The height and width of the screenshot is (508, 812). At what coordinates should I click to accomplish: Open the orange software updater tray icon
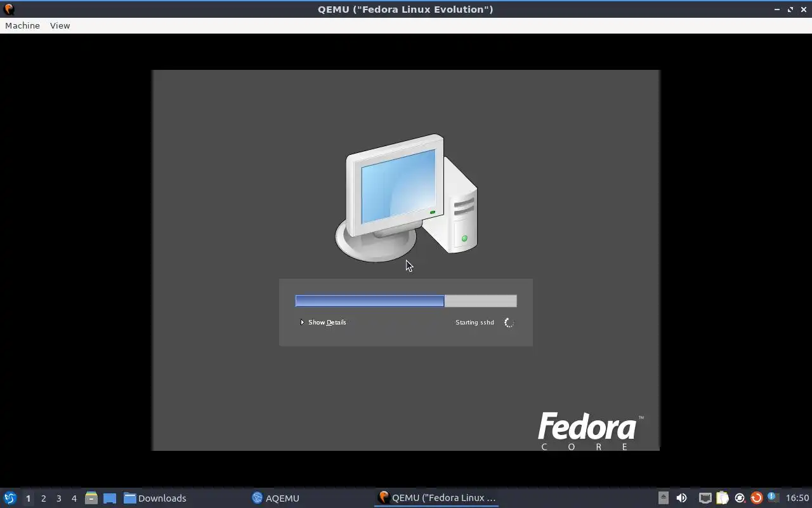(756, 498)
